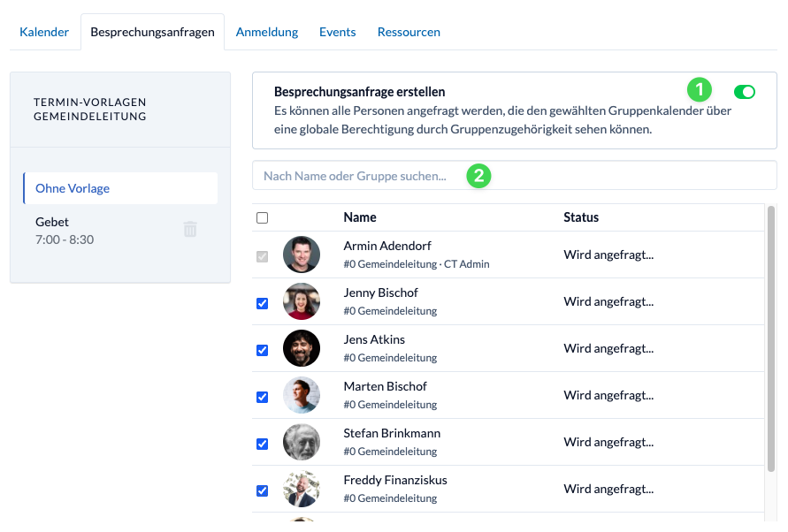Uncheck Marten Bischof's checkbox
788x532 pixels.
click(263, 397)
